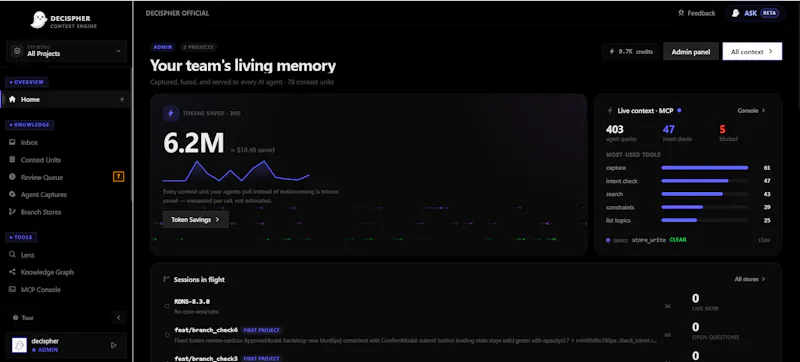Open Feedback
The image size is (800, 362).
pyautogui.click(x=696, y=13)
